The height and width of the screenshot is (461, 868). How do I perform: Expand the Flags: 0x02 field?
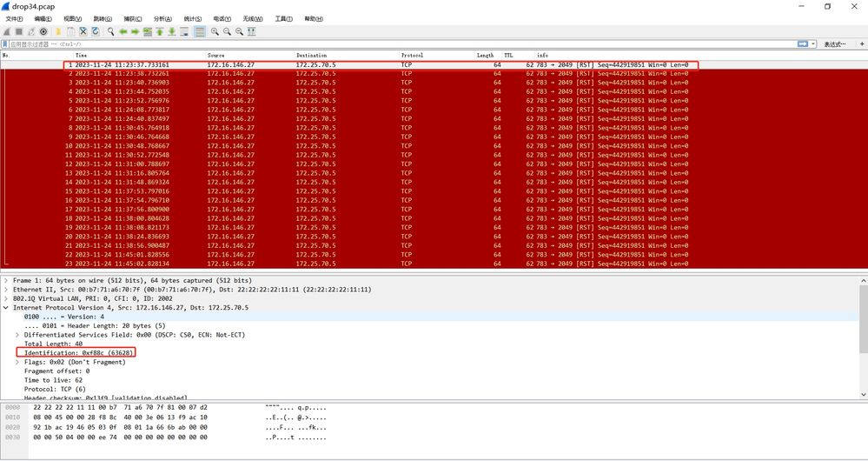tap(17, 362)
